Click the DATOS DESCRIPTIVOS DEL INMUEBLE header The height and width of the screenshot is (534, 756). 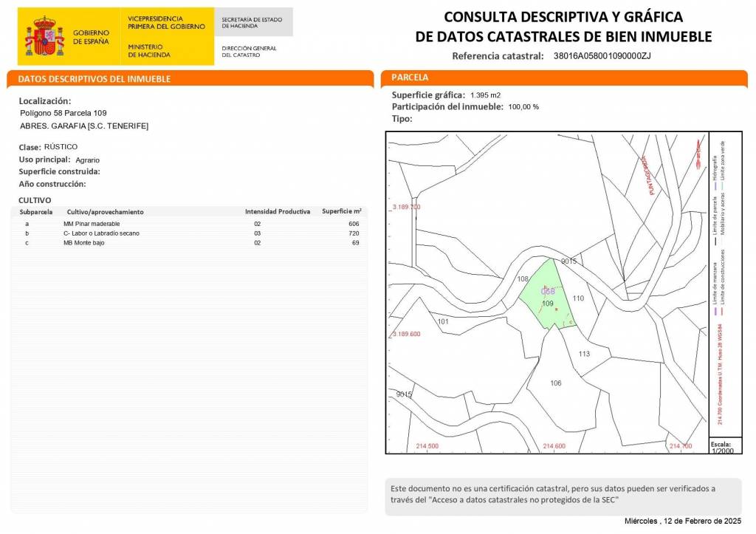94,79
